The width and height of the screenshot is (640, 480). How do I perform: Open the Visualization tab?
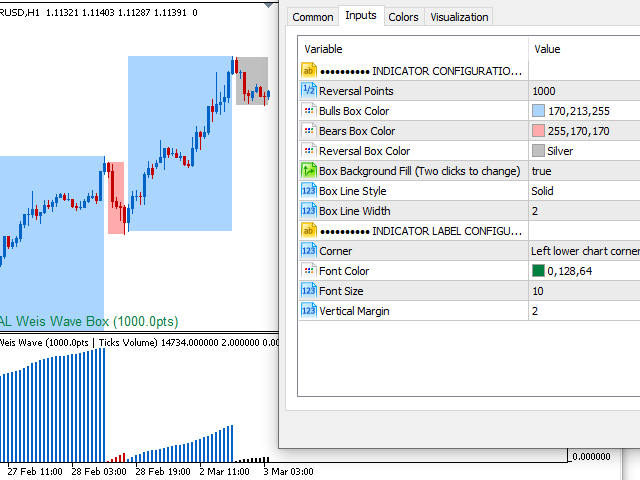point(459,17)
